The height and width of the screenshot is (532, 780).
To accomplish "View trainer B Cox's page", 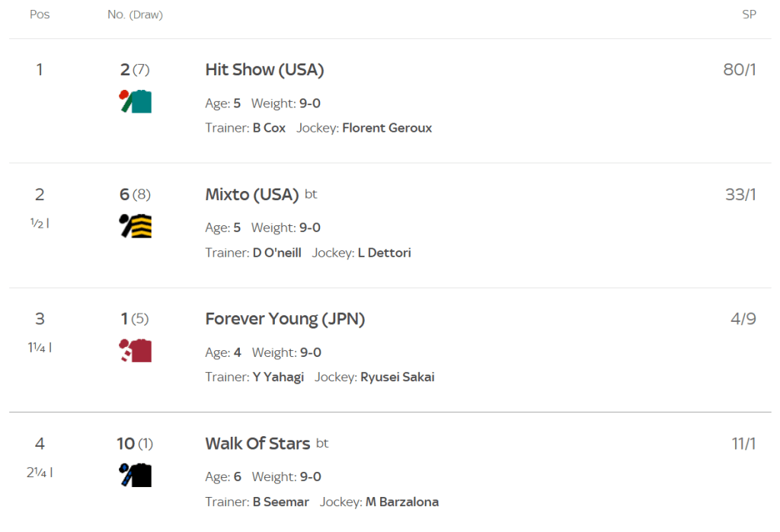I will tap(269, 128).
